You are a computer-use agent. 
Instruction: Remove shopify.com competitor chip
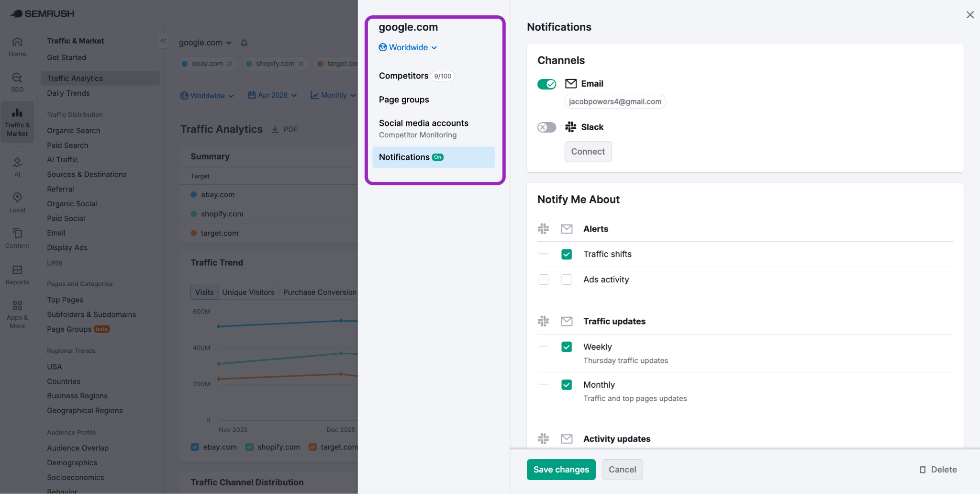coord(301,64)
